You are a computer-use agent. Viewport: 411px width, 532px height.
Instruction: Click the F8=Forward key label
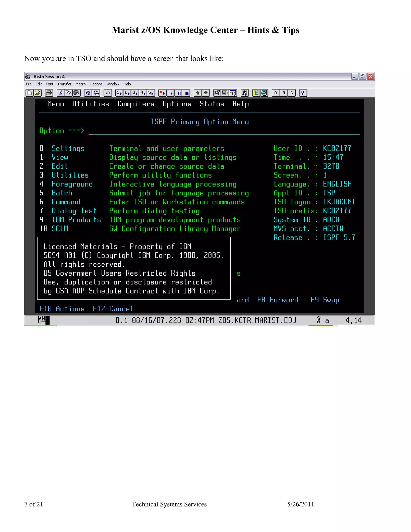pyautogui.click(x=278, y=300)
